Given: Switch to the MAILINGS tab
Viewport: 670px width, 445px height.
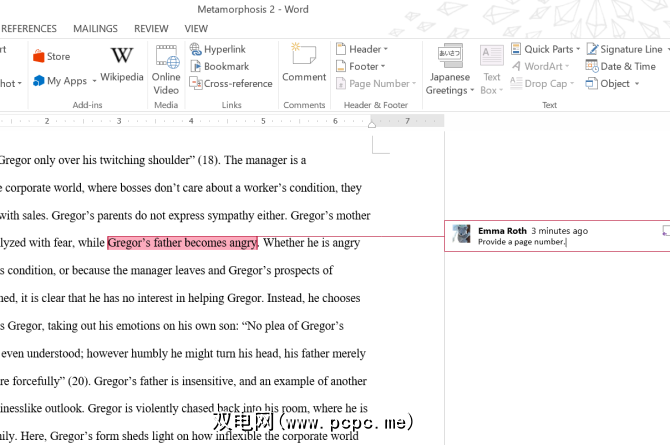Looking at the screenshot, I should (x=95, y=29).
